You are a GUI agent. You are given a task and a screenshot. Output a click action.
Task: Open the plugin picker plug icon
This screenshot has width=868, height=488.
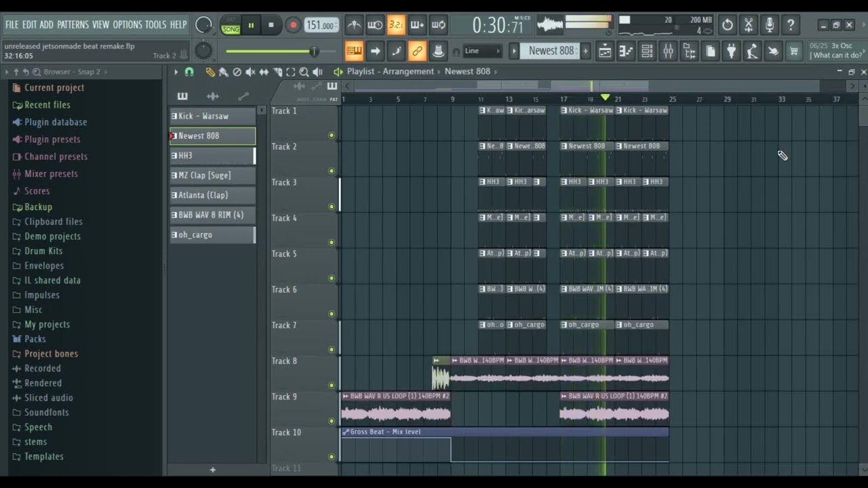731,51
